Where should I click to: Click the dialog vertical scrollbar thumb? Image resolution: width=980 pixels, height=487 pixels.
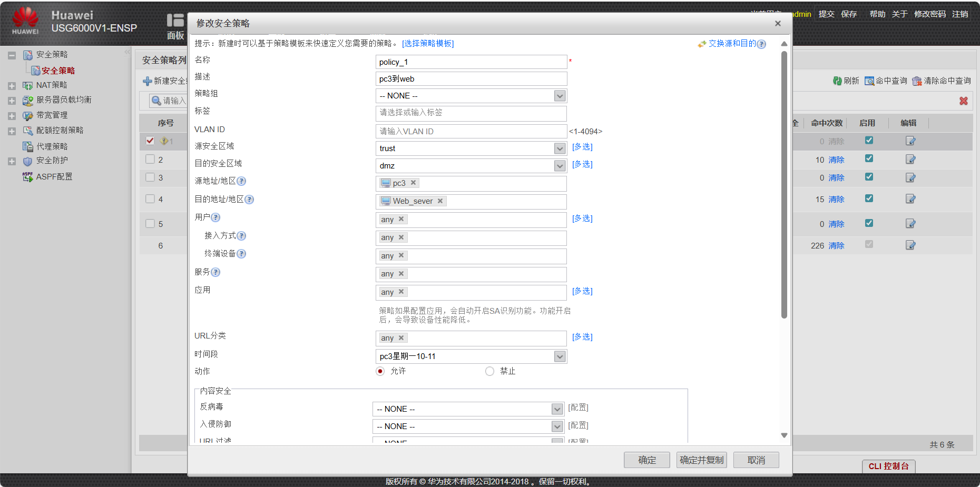click(x=784, y=184)
